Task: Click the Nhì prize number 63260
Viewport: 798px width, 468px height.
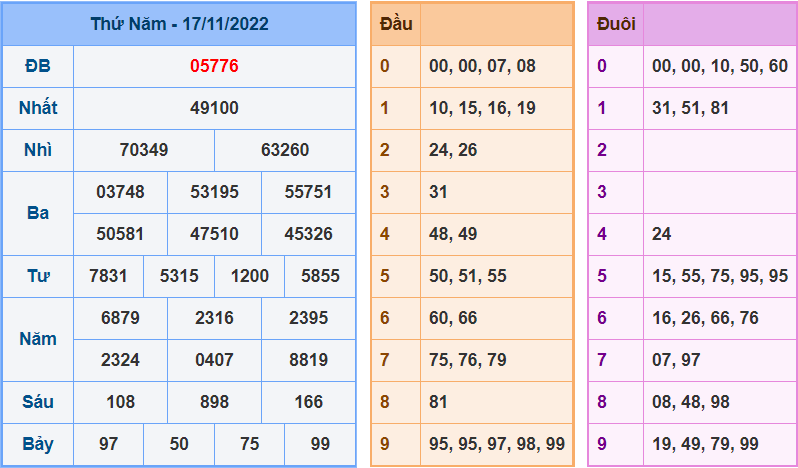Action: tap(285, 150)
